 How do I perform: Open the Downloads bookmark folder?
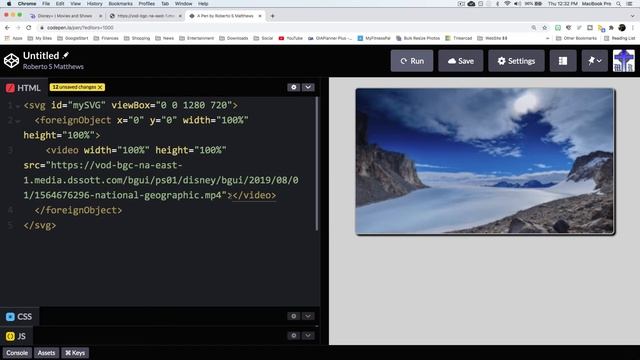point(233,38)
